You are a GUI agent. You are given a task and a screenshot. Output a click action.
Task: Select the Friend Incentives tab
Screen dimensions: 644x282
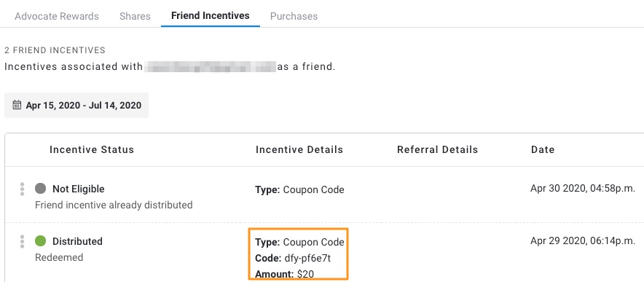[x=211, y=15]
